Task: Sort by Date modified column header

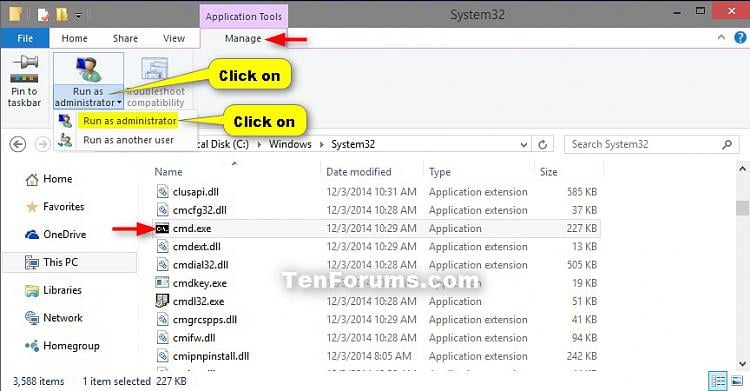Action: click(359, 172)
